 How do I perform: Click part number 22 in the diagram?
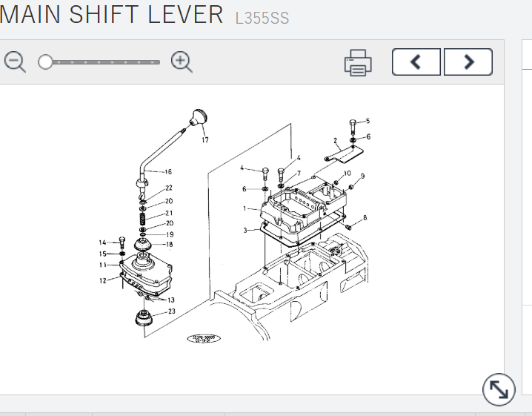(x=169, y=188)
